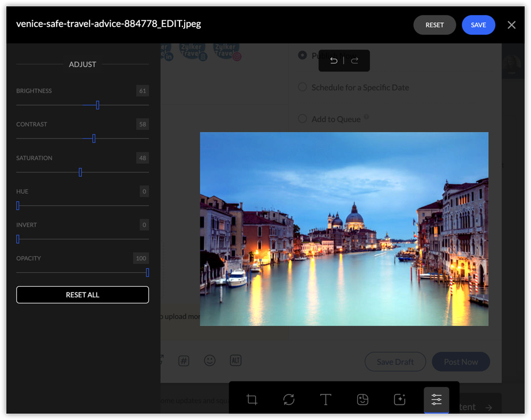This screenshot has height=420, width=531.
Task: Click the Reset button at top
Action: point(435,25)
